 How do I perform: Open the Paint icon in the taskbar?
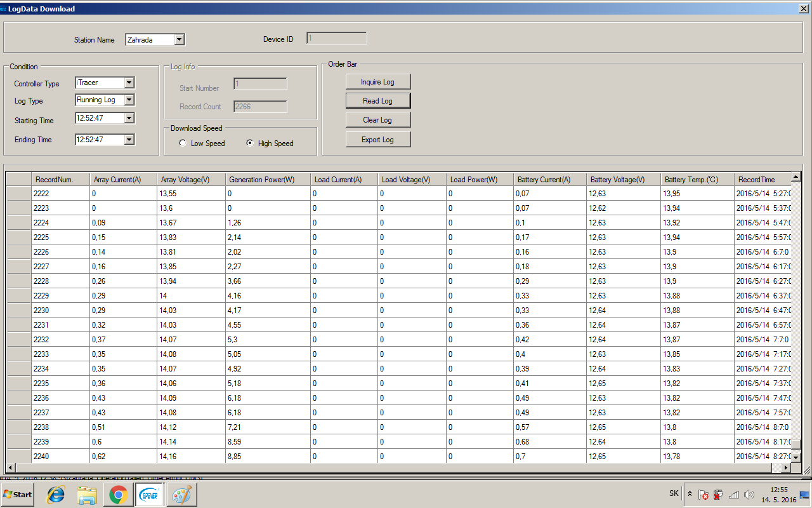point(181,494)
